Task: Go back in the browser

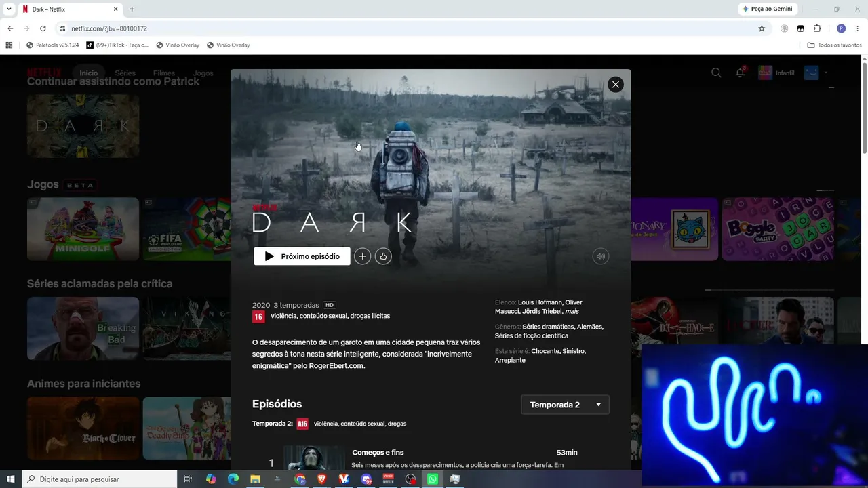Action: (10, 28)
